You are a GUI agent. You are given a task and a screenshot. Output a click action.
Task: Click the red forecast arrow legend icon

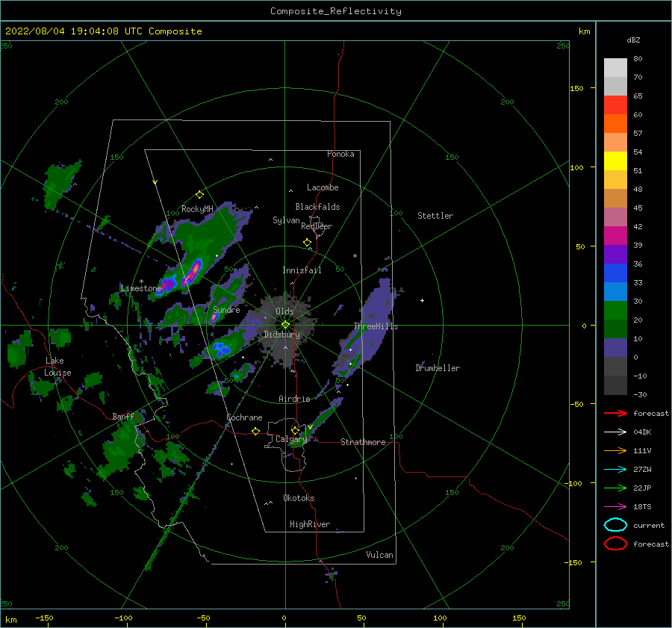pyautogui.click(x=615, y=413)
